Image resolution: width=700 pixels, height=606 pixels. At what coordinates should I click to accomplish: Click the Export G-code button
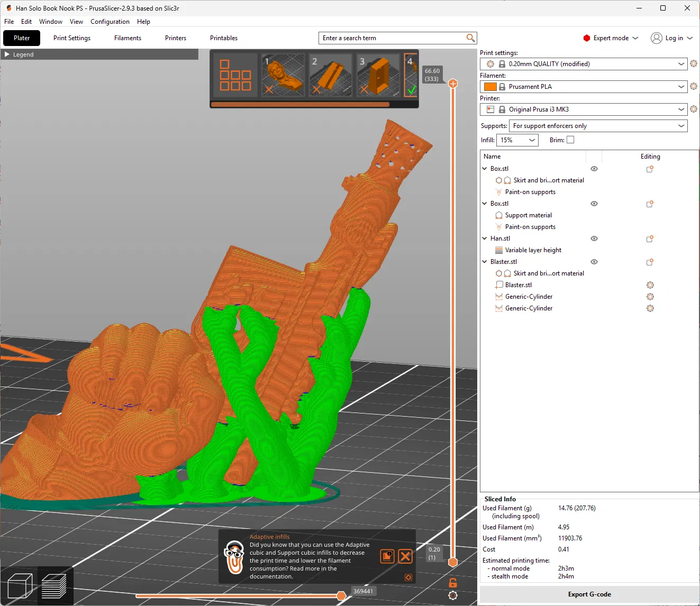click(x=589, y=594)
